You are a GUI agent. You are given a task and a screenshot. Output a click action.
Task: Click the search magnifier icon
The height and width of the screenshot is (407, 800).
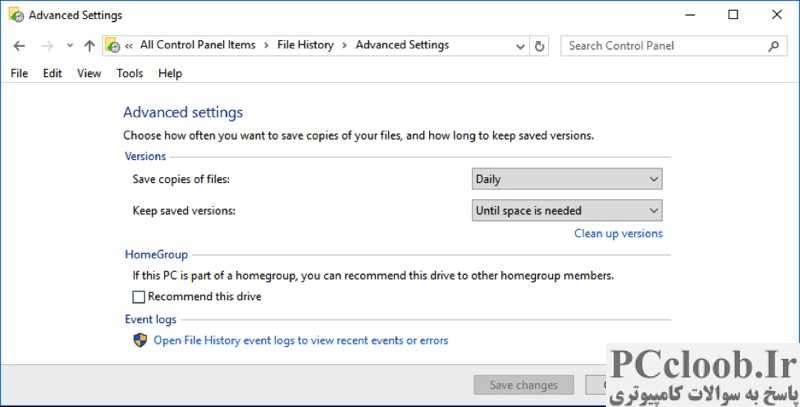[773, 46]
